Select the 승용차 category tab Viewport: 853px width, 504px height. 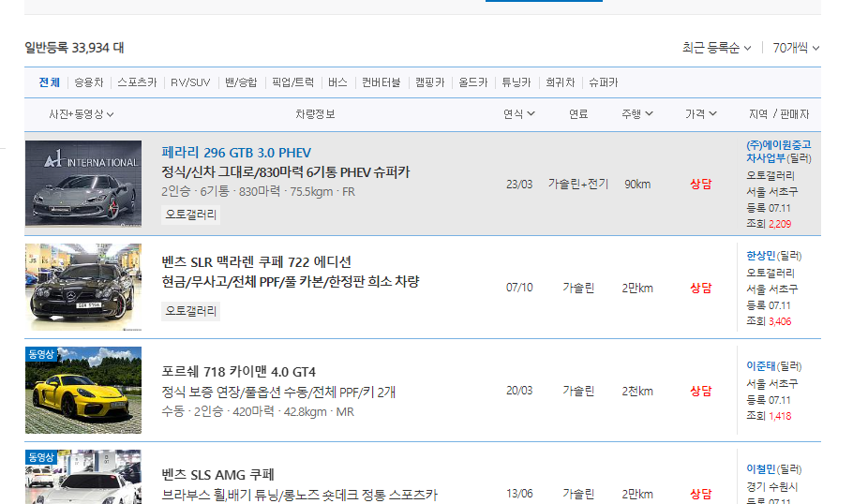point(89,82)
